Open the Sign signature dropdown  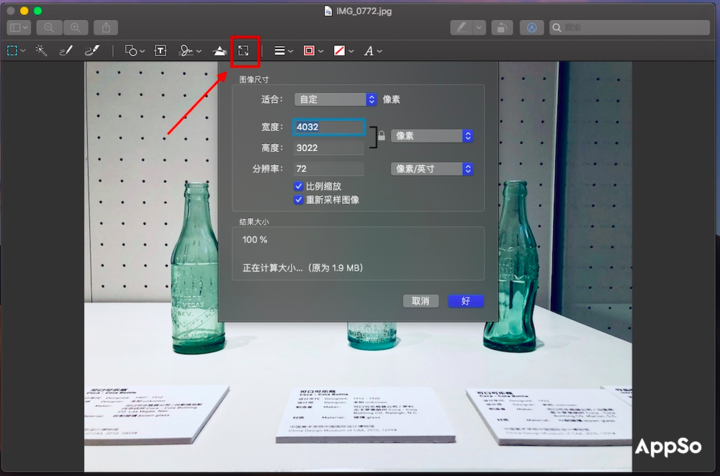click(189, 50)
